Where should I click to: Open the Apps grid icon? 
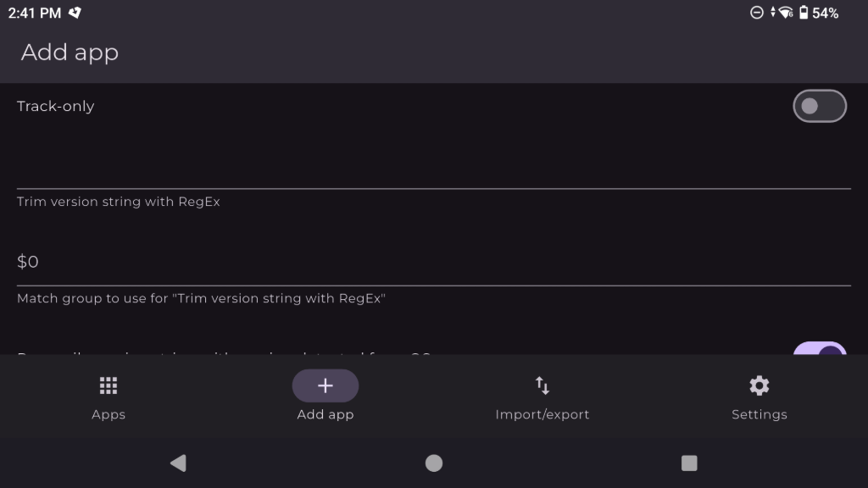pyautogui.click(x=108, y=386)
